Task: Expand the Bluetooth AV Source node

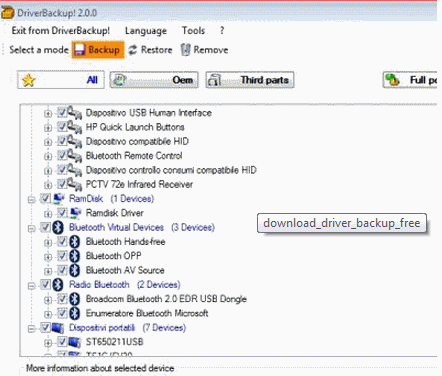Action: (x=48, y=271)
